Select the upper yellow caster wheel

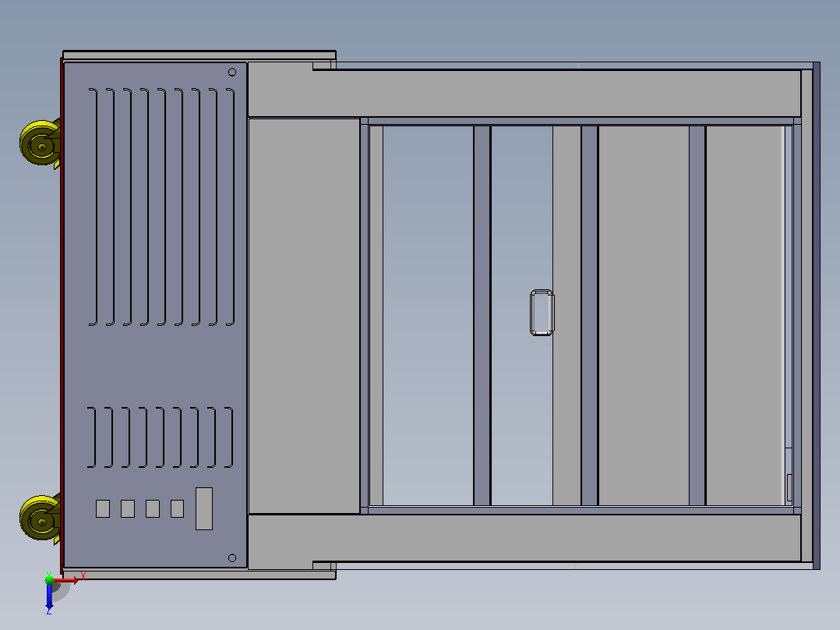(x=41, y=143)
